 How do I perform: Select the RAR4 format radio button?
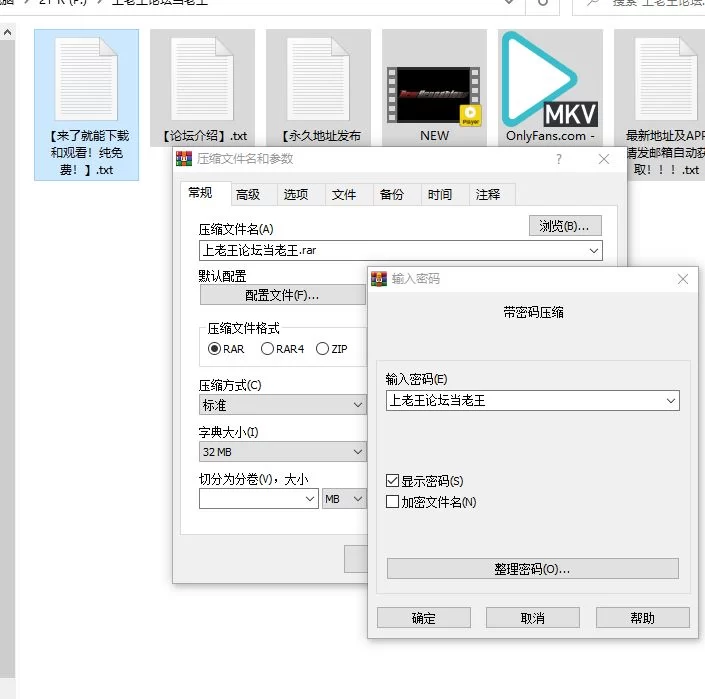click(x=267, y=349)
